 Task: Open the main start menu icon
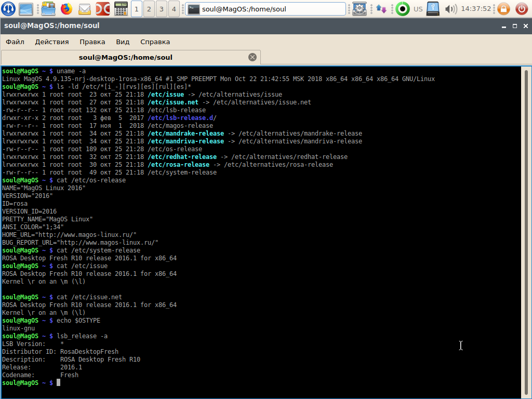[8, 9]
